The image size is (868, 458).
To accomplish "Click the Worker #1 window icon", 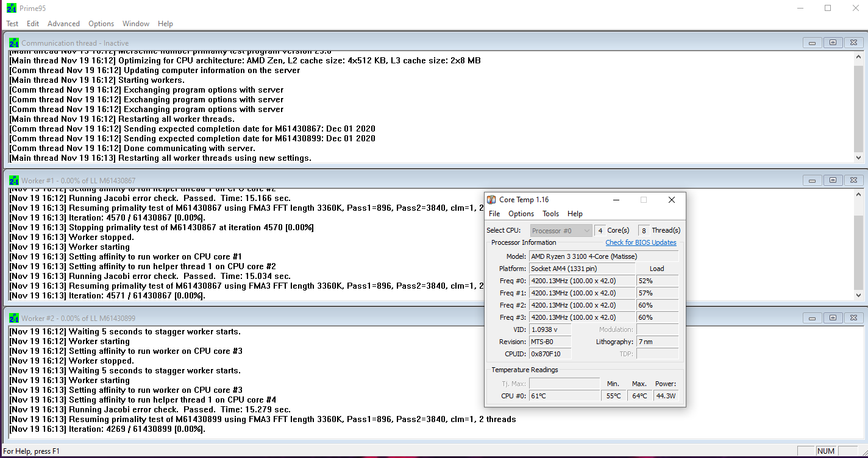I will tap(14, 180).
